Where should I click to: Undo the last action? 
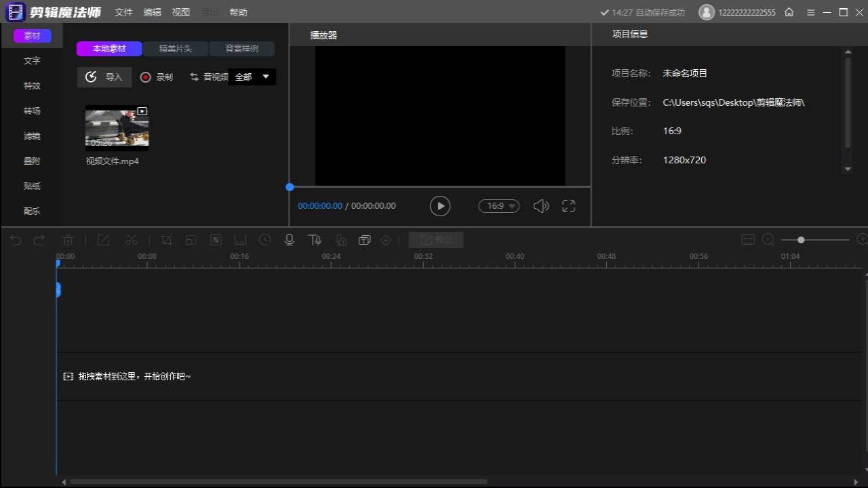[15, 239]
